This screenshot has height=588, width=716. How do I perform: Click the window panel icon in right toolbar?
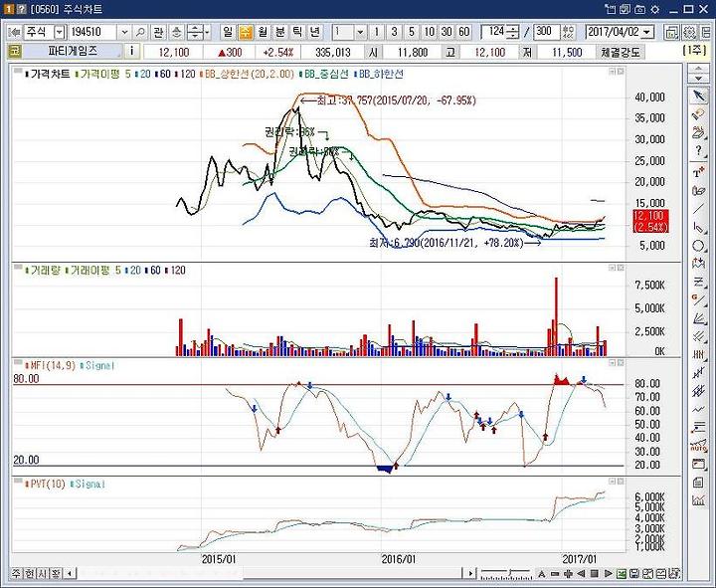(x=698, y=465)
